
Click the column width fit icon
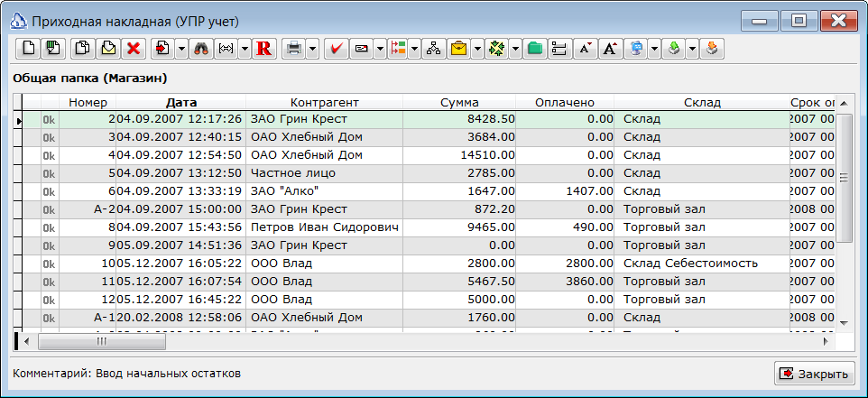[226, 49]
